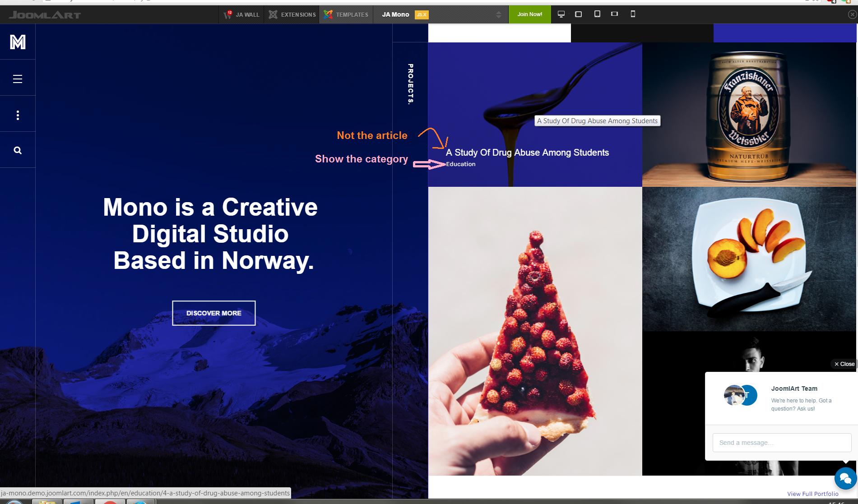Open the Templates menu item
858x504 pixels.
coord(346,14)
